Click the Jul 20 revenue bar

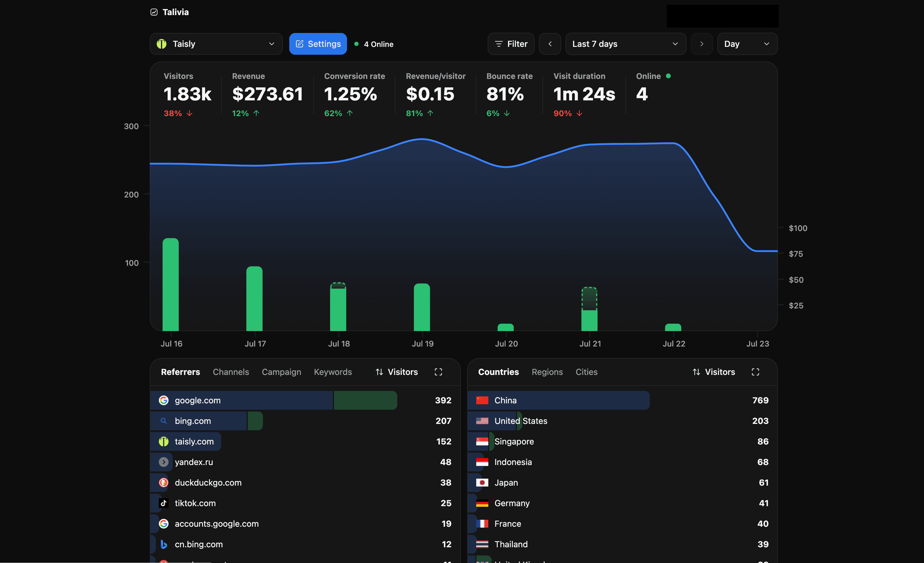point(506,327)
